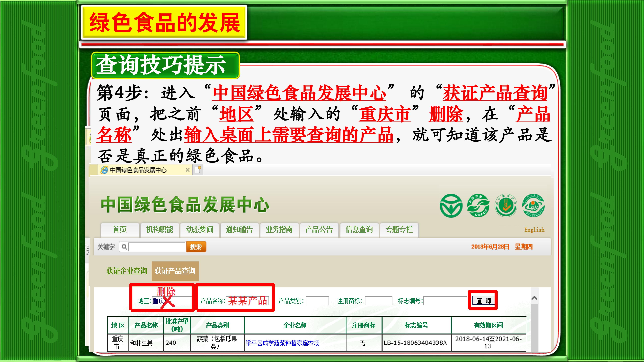Click the 企业名称 column header

[x=295, y=325]
